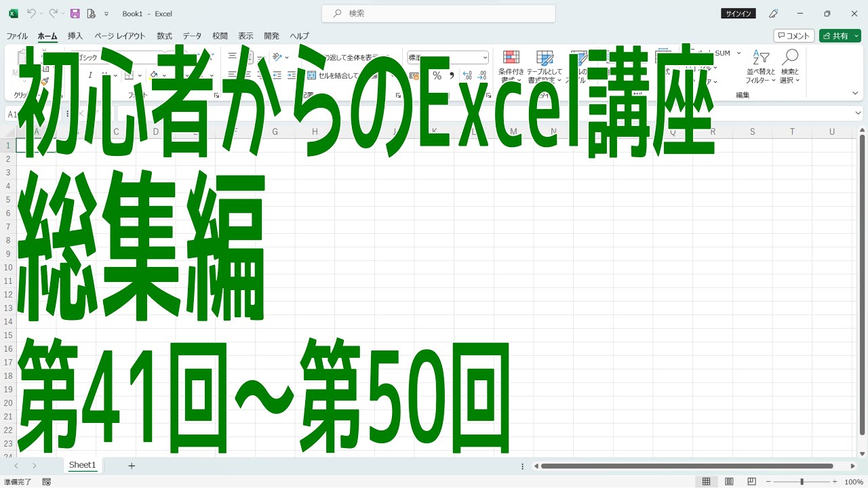Click the text orientation icon
868x488 pixels.
(277, 58)
